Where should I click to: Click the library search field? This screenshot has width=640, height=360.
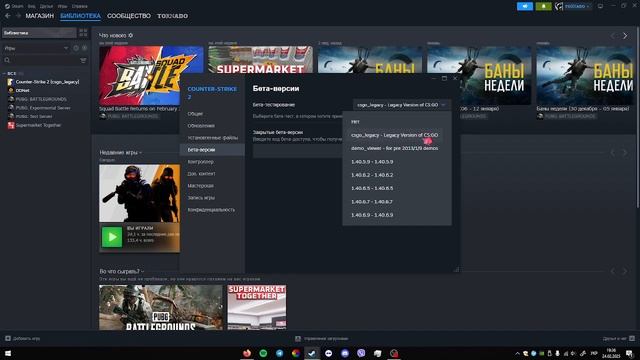[x=41, y=60]
